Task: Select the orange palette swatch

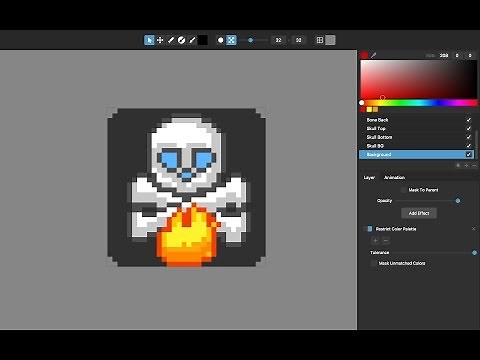Action: coord(376,110)
